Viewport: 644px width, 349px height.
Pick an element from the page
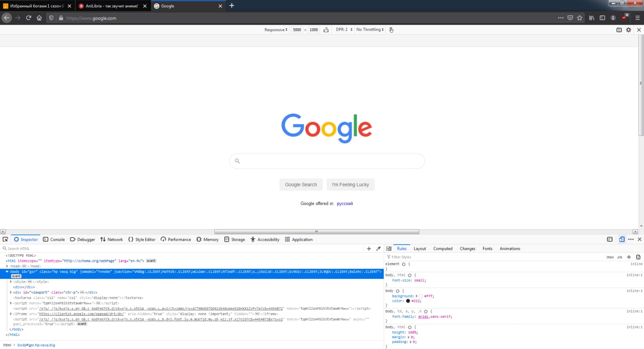point(5,239)
